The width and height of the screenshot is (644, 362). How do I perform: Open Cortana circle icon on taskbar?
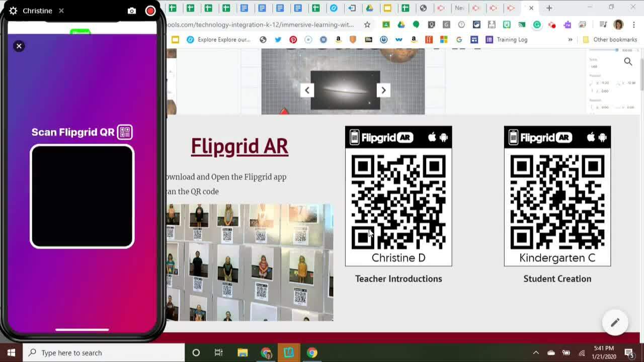(x=196, y=352)
